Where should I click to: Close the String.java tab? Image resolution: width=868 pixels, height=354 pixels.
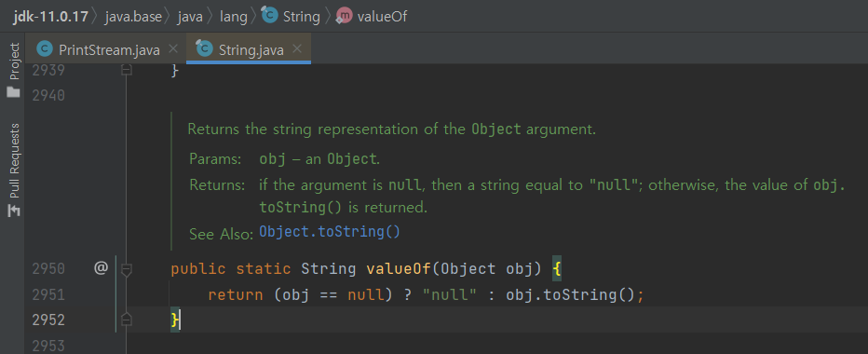click(x=297, y=48)
